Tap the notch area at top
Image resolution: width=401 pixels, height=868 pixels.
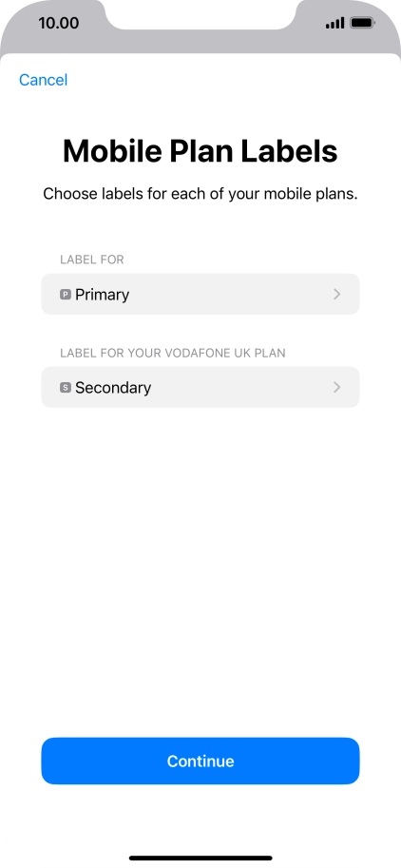coord(200,14)
